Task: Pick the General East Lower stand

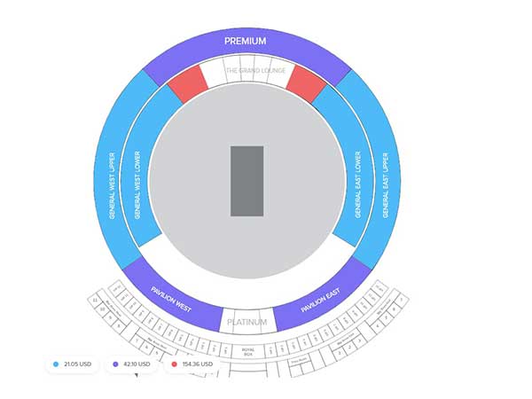Action: pyautogui.click(x=358, y=185)
